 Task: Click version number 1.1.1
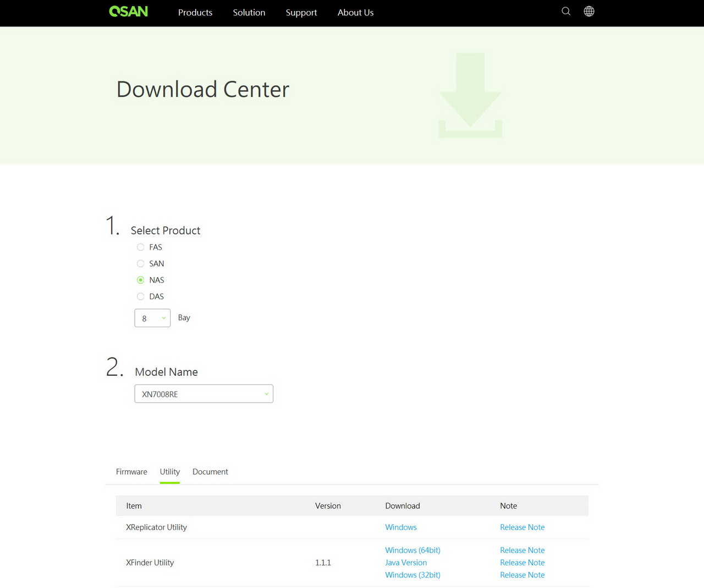323,563
